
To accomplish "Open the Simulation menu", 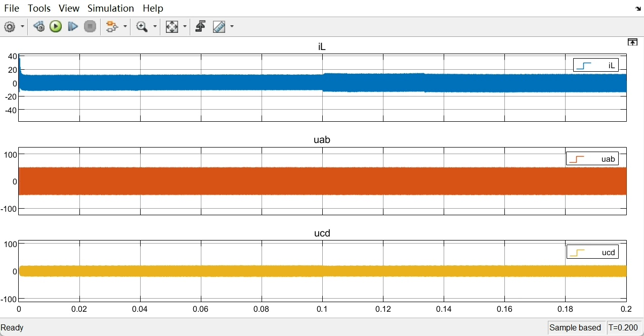I will click(110, 8).
